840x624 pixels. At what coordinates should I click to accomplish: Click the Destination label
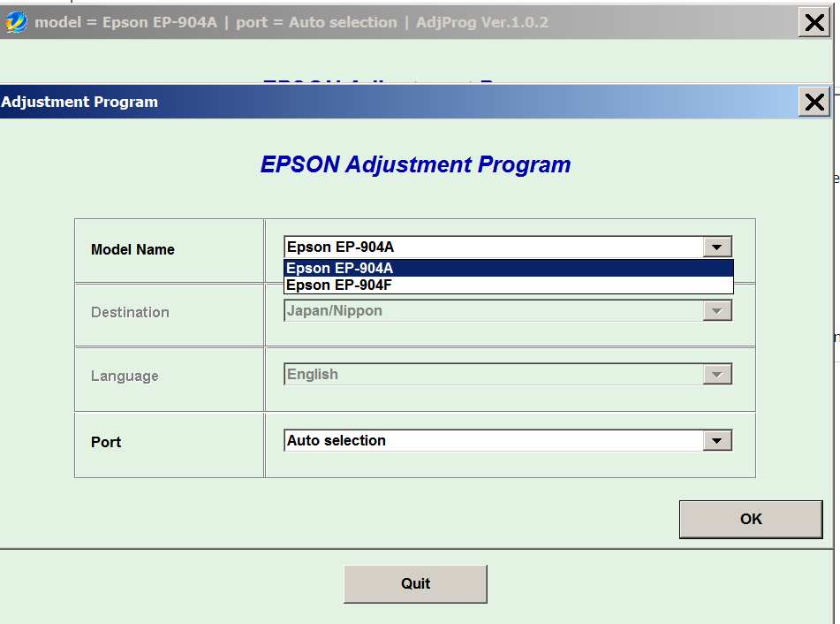pos(130,313)
